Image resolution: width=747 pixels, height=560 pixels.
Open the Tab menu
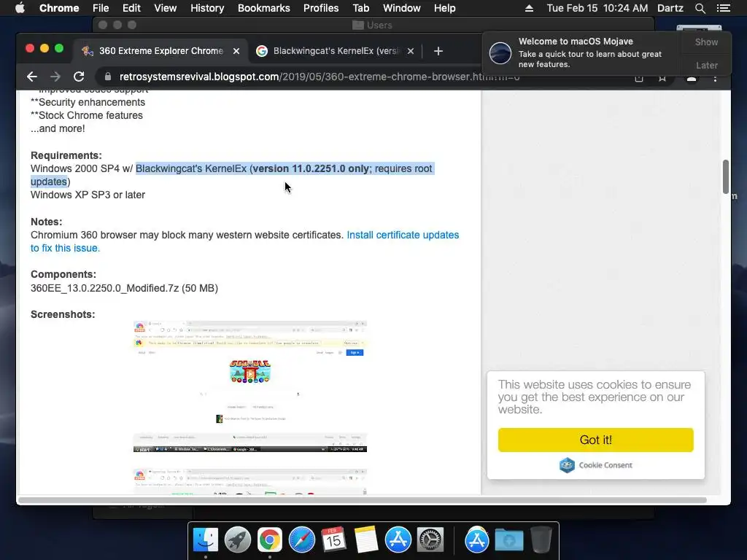pyautogui.click(x=360, y=8)
